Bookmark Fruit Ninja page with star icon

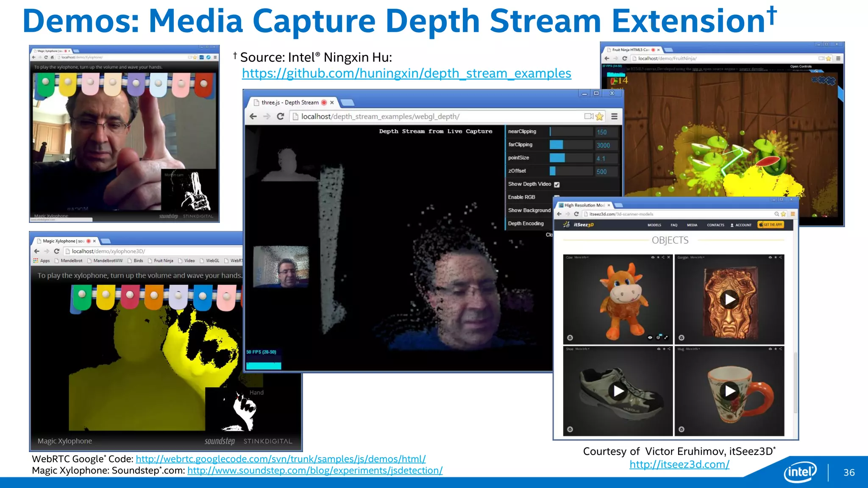829,58
